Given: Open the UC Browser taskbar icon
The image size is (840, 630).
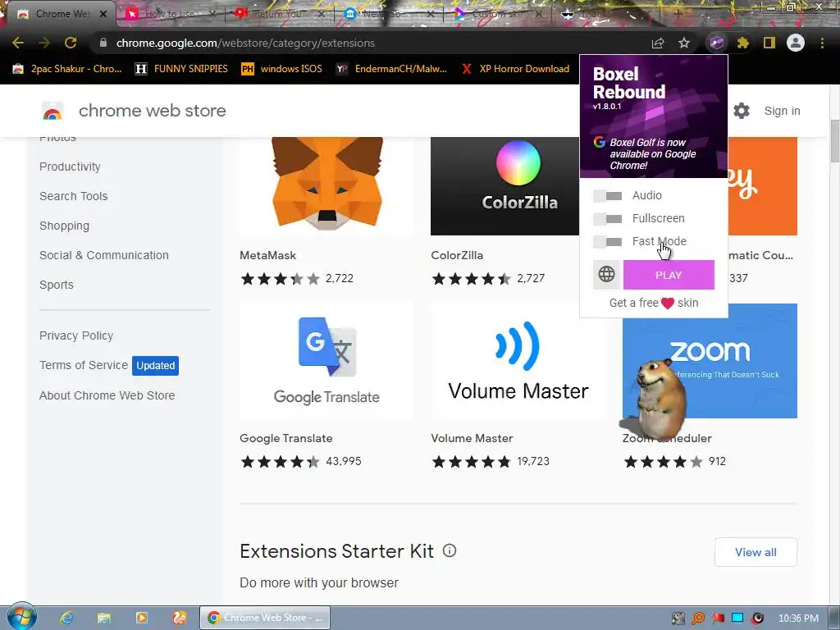Looking at the screenshot, I should click(180, 618).
